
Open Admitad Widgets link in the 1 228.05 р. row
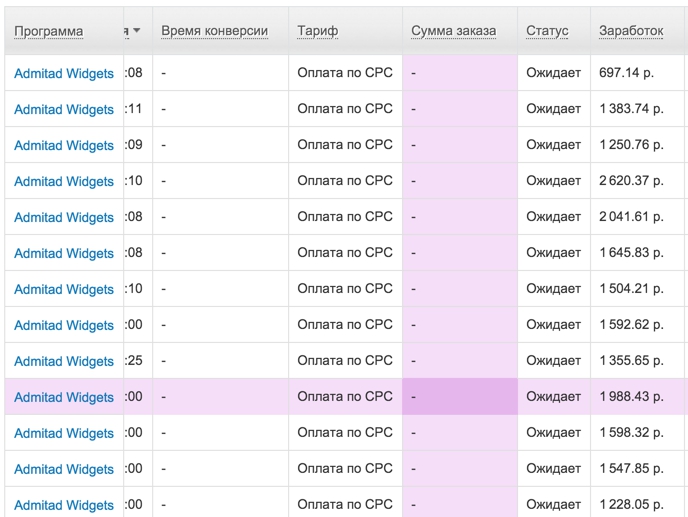[64, 505]
